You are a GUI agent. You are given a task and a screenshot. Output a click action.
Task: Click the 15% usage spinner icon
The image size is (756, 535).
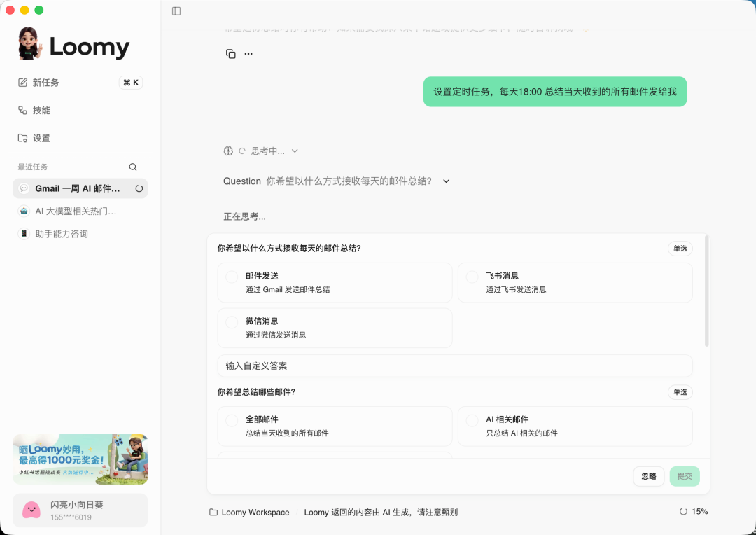[x=683, y=512]
